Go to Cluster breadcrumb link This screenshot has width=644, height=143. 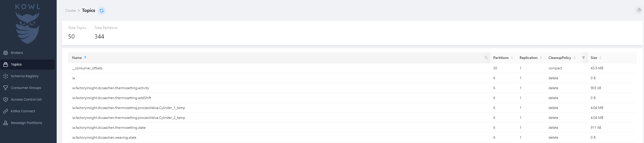pyautogui.click(x=71, y=10)
